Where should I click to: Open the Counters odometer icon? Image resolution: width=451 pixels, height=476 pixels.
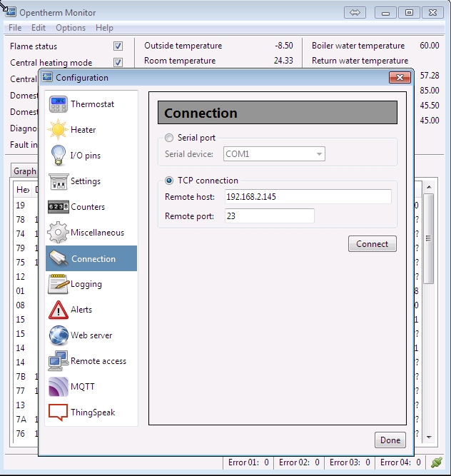click(x=59, y=207)
